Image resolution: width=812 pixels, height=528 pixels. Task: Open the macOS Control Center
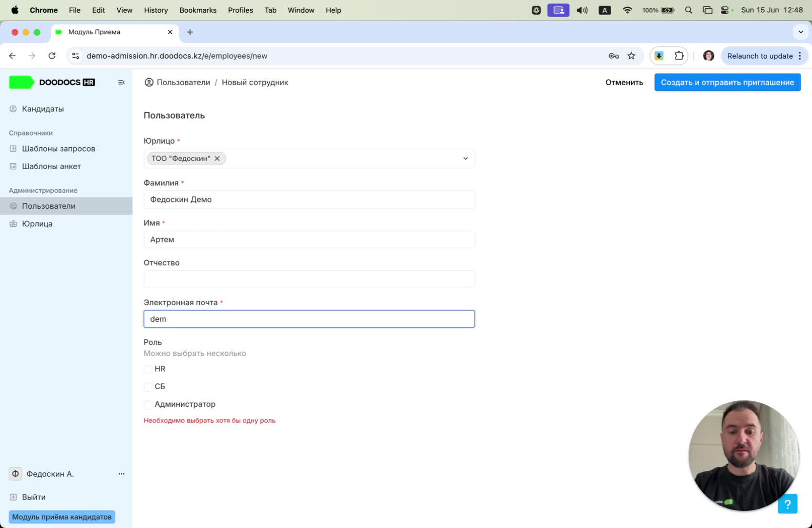coord(725,10)
